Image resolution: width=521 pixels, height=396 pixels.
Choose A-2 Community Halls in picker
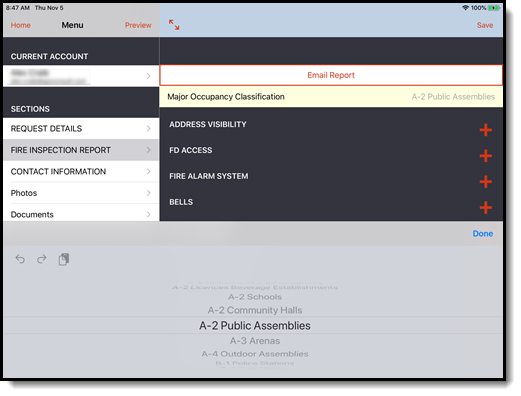[x=255, y=310]
